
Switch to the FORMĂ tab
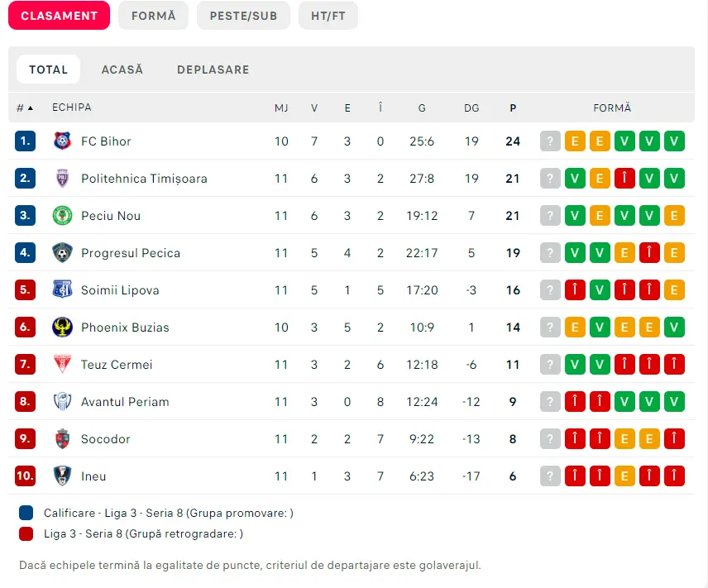[x=154, y=16]
